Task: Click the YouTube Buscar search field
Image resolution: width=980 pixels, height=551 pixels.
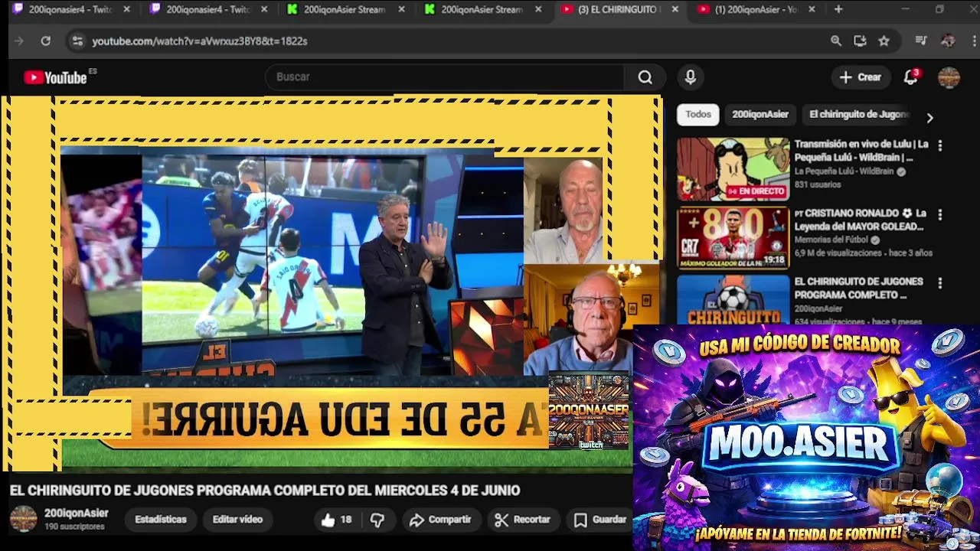Action: point(446,77)
